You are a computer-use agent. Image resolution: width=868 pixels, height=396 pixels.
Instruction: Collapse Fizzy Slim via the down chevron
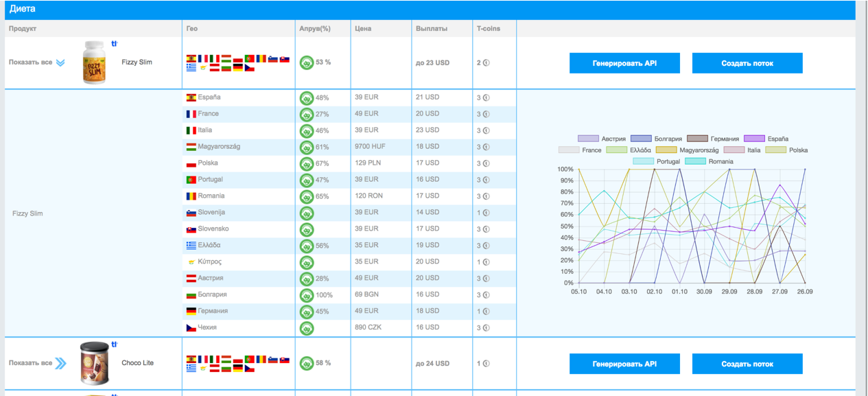click(x=60, y=62)
